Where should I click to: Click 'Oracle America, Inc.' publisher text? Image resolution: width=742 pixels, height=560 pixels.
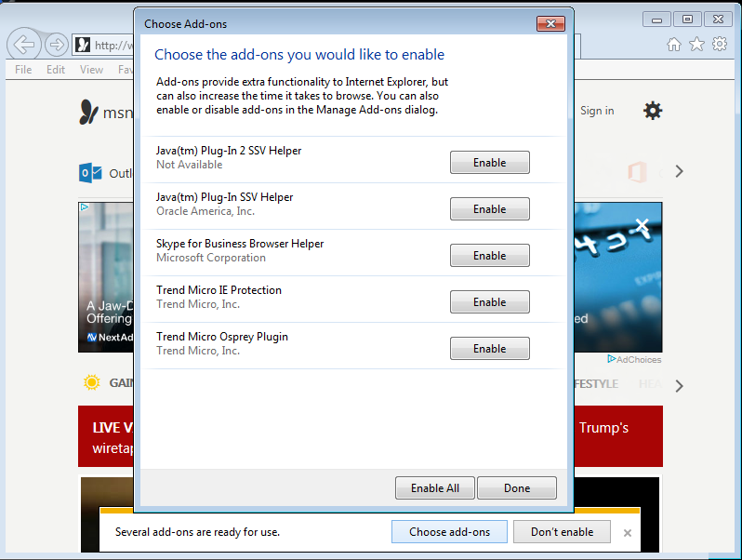205,211
